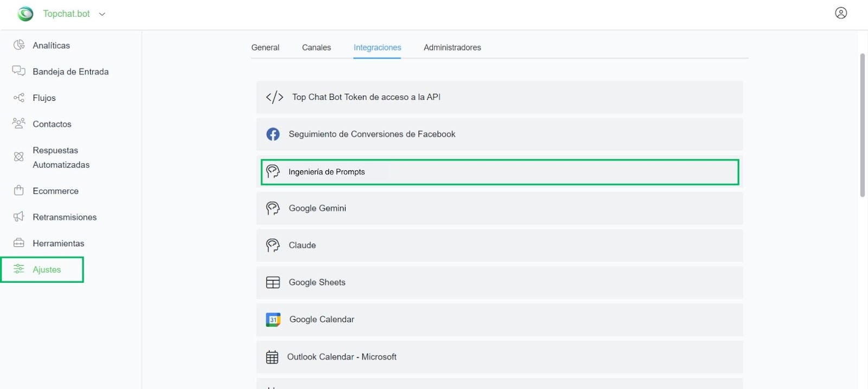Switch to the General tab
This screenshot has width=868, height=389.
(x=265, y=48)
